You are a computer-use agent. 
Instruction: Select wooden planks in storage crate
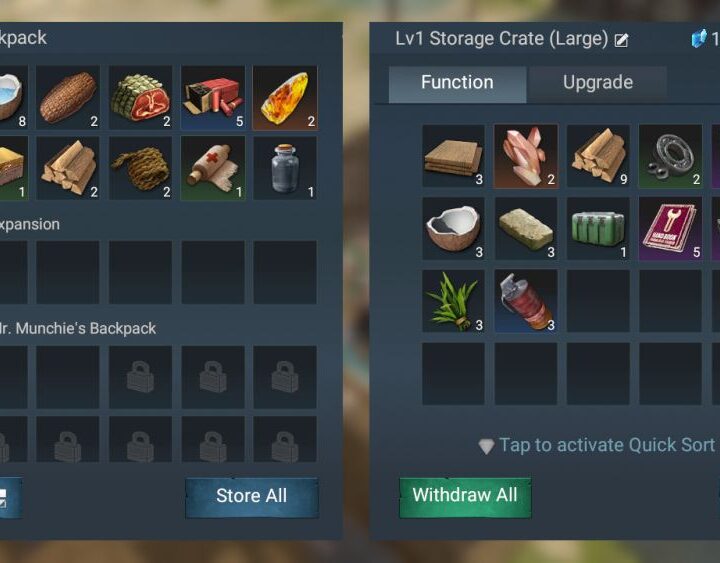click(x=453, y=156)
